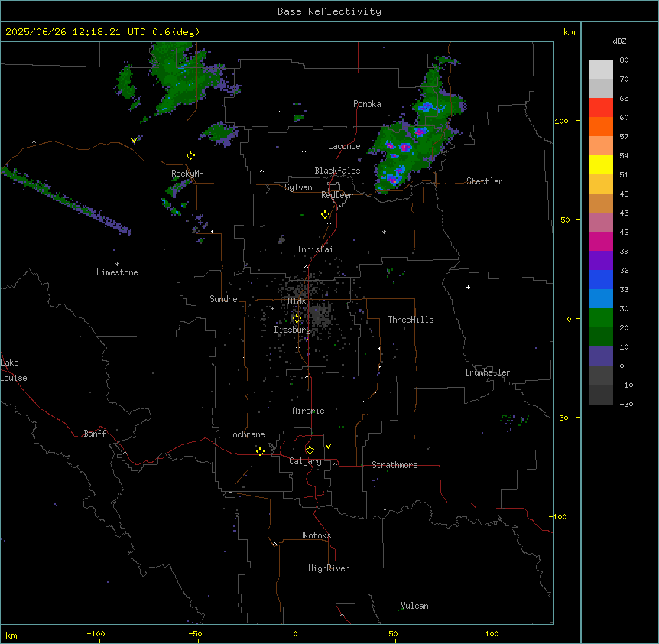
Task: Click the Lake Louise label
Action: point(14,370)
